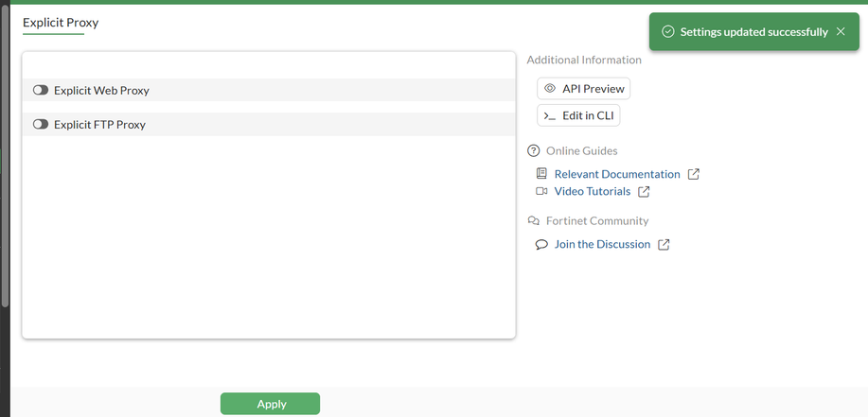
Task: Click Edit in CLI button
Action: click(578, 115)
